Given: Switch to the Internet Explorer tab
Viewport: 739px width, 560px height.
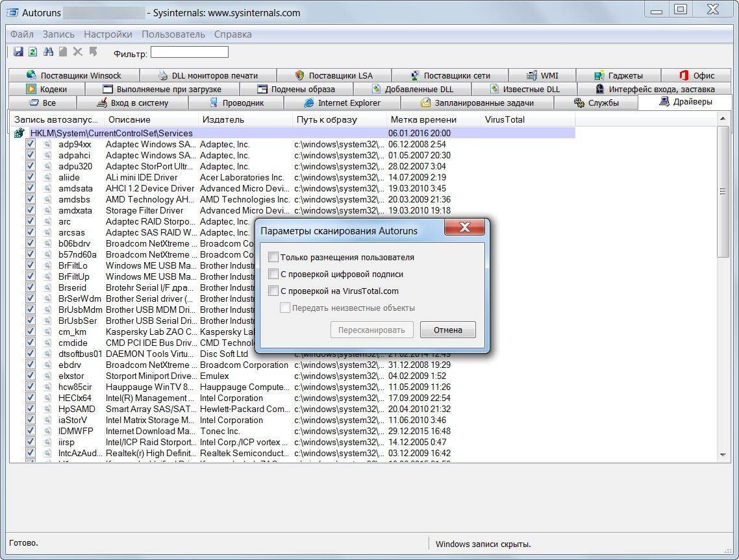Looking at the screenshot, I should point(342,103).
